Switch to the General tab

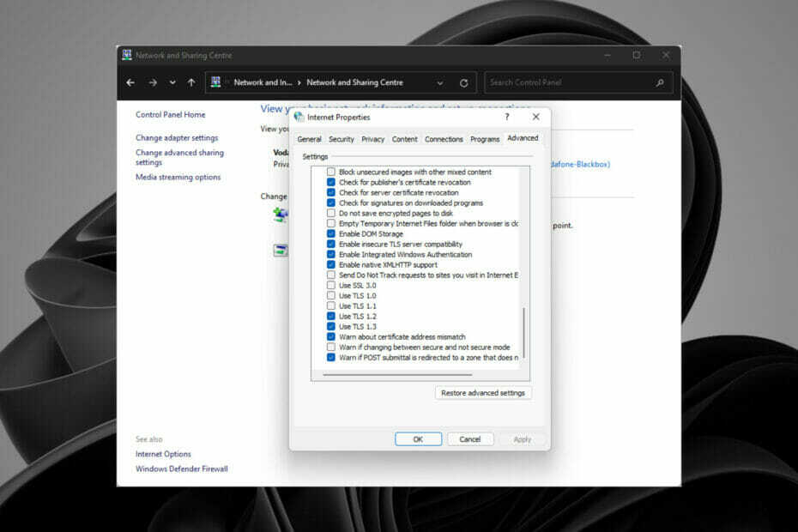309,139
